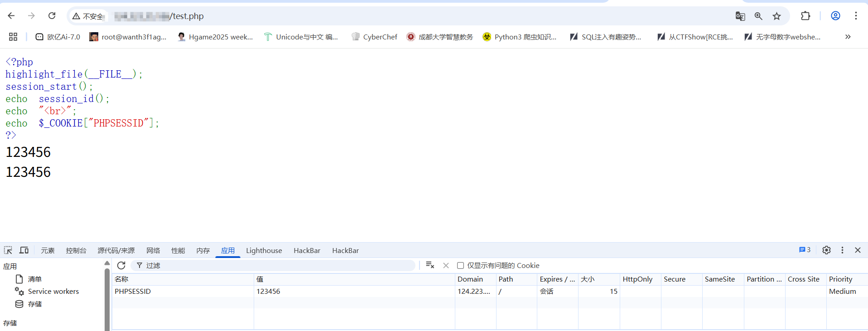868x331 pixels.
Task: Expand the hidden bookmarks overflow chevron
Action: coord(848,37)
